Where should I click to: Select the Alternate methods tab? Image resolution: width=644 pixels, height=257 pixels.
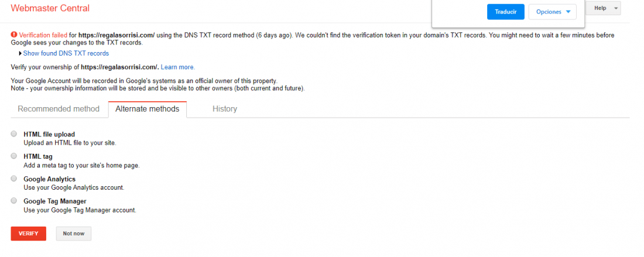(148, 109)
